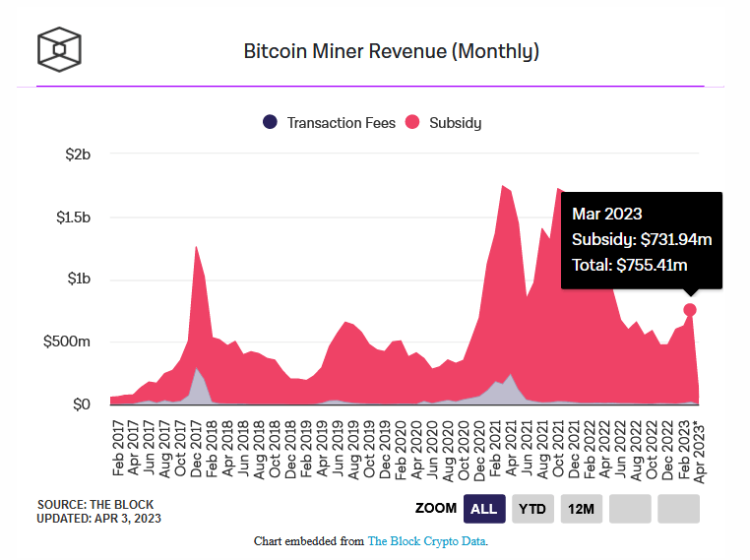Click the Feb 2017 axis label

118,448
